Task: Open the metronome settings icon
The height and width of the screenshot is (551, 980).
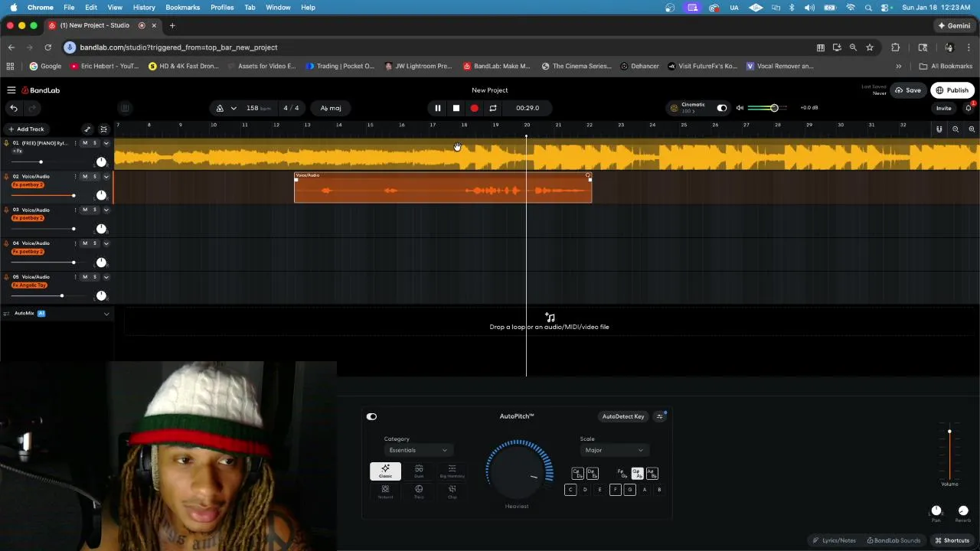Action: pyautogui.click(x=220, y=108)
